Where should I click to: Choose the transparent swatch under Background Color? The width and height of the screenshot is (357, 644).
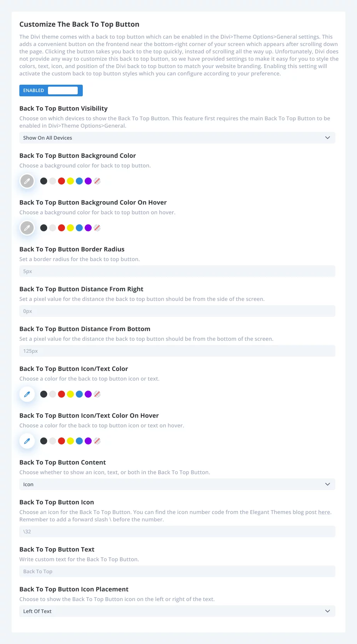coord(97,181)
